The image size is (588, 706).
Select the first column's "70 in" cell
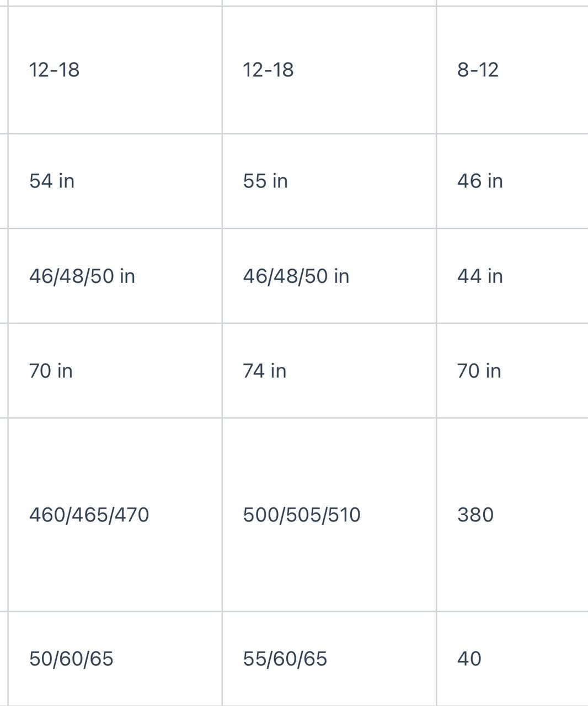click(x=115, y=371)
